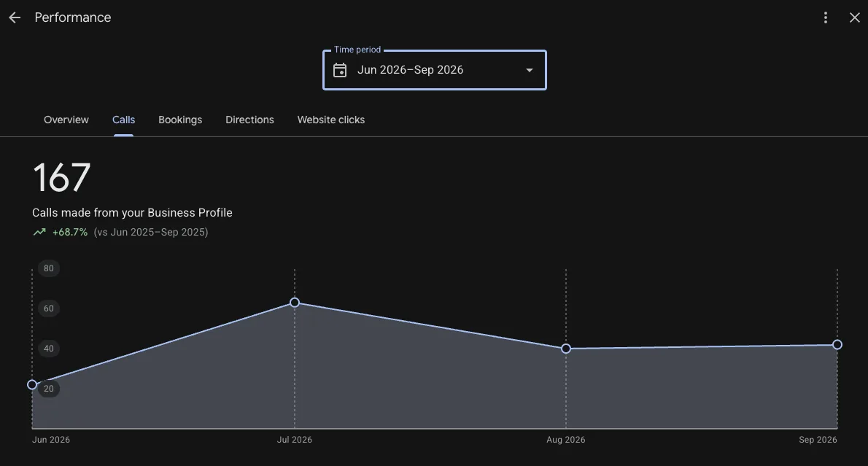This screenshot has height=466, width=868.
Task: Open the three-dot more options menu
Action: (826, 18)
